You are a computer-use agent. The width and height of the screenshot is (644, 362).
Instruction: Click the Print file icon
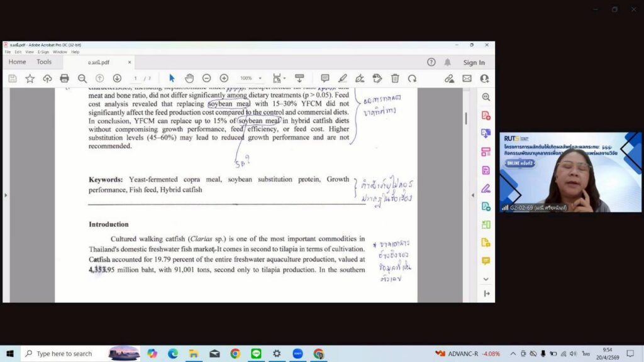click(x=64, y=79)
